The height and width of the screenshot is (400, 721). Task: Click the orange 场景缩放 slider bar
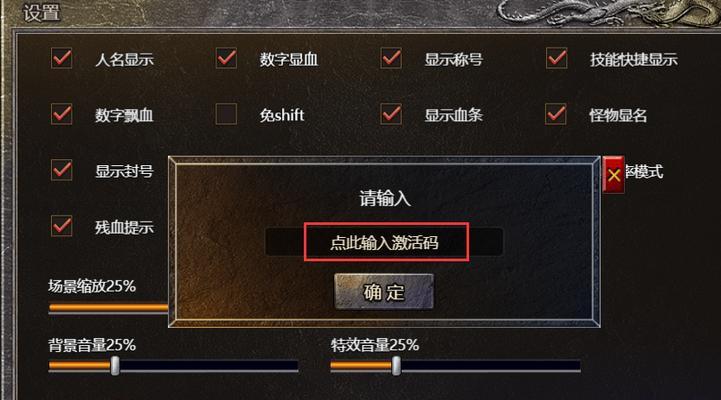[109, 308]
